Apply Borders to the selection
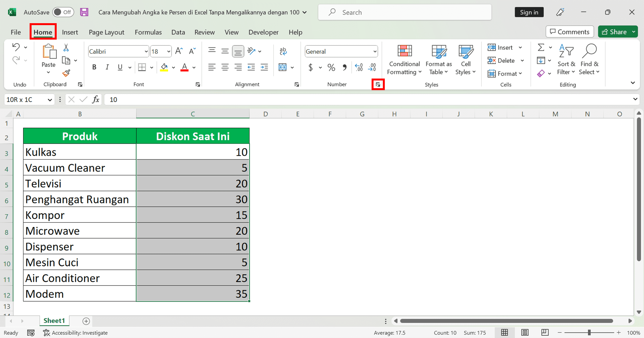Viewport: 644px width, 338px height. click(142, 67)
